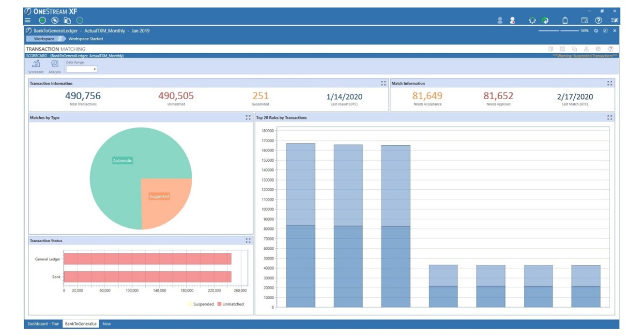Image resolution: width=644 pixels, height=336 pixels.
Task: Expand the Match Information panel
Action: click(x=611, y=83)
